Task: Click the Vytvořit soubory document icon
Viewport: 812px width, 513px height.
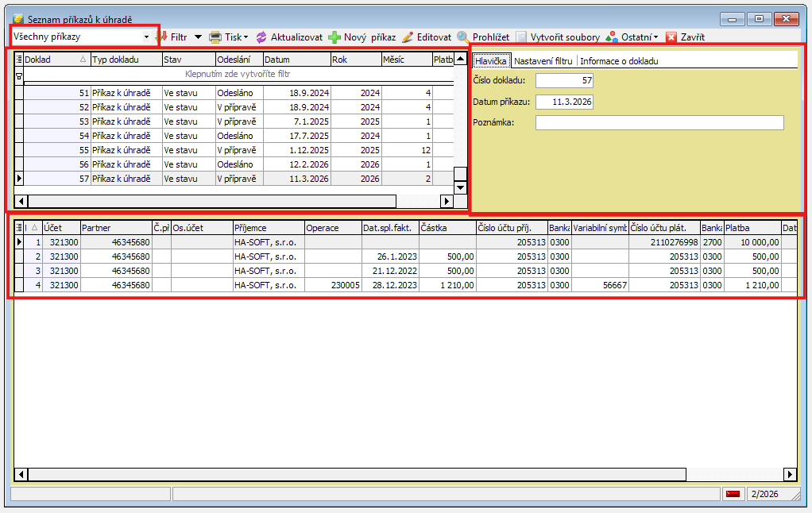Action: (x=521, y=37)
